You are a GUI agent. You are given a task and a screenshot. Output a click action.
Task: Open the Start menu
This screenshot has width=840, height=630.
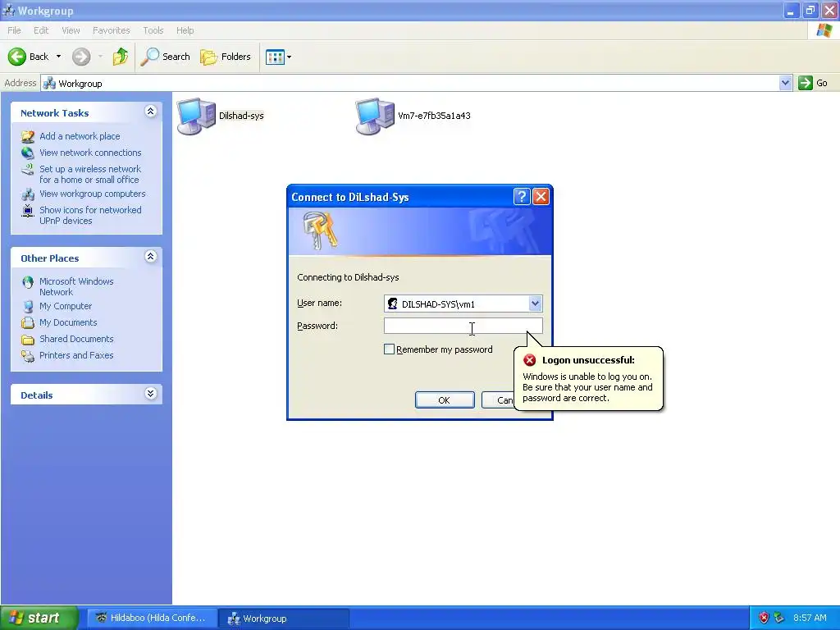pos(39,618)
